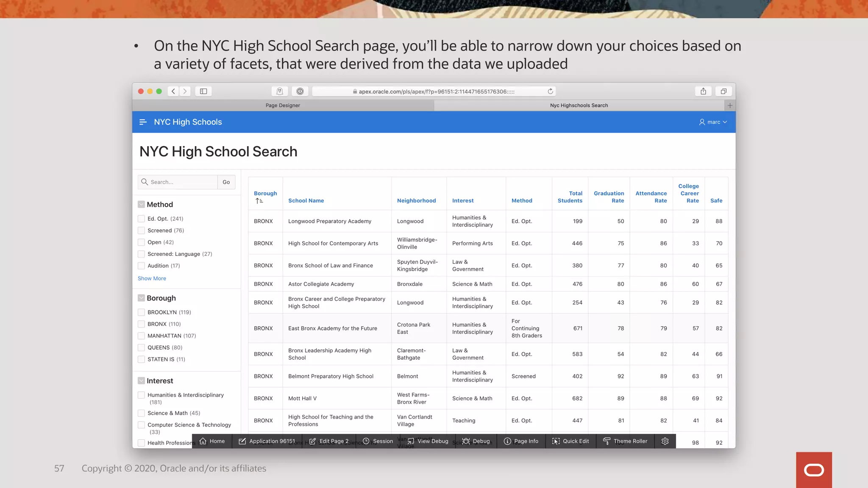Sort by Interest column header

(463, 201)
